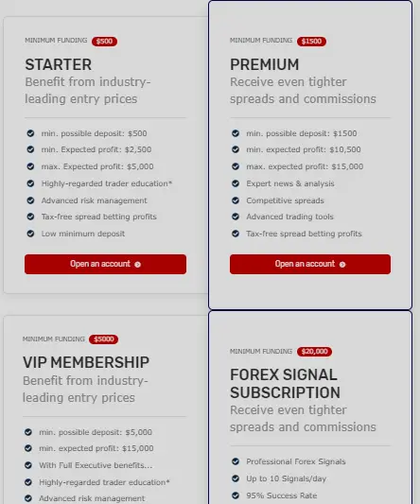Click the $1500 minimum funding badge
420x504 pixels.
point(311,42)
